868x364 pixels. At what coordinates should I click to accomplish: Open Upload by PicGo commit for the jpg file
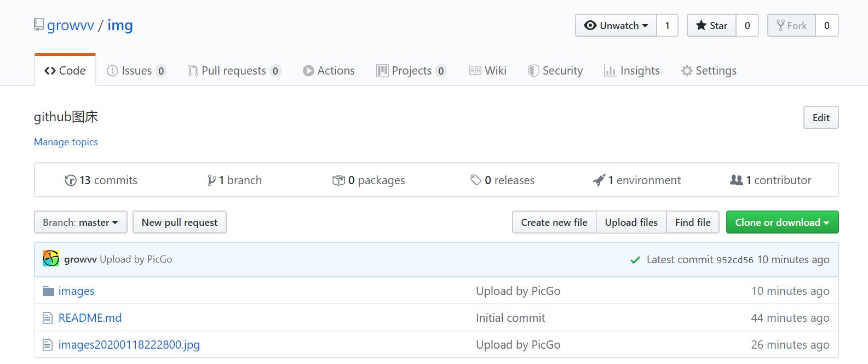click(518, 345)
